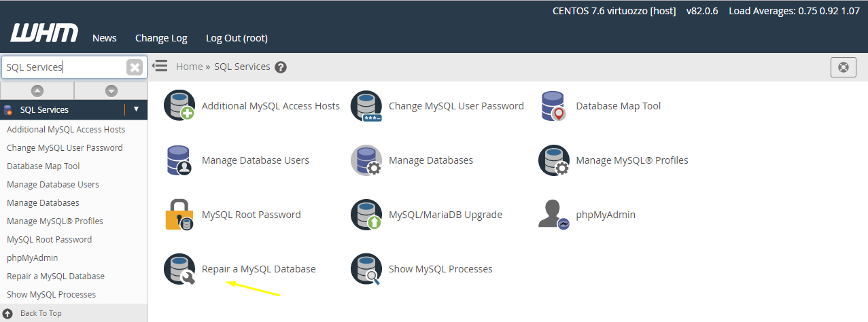Screen dimensions: 868x322
Task: Select Change MySQL User Password in sidebar
Action: [65, 147]
